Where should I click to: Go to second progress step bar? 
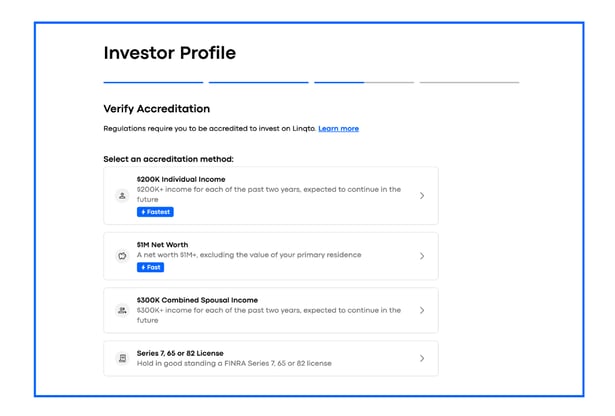(x=259, y=82)
